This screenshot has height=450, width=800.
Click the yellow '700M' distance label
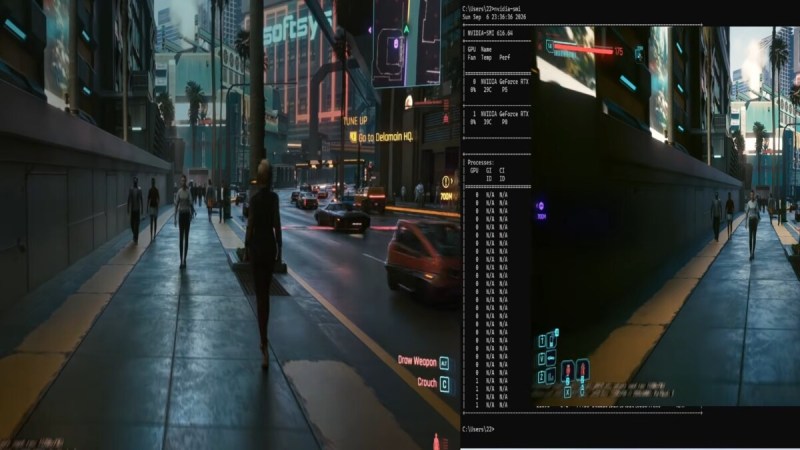pyautogui.click(x=446, y=196)
